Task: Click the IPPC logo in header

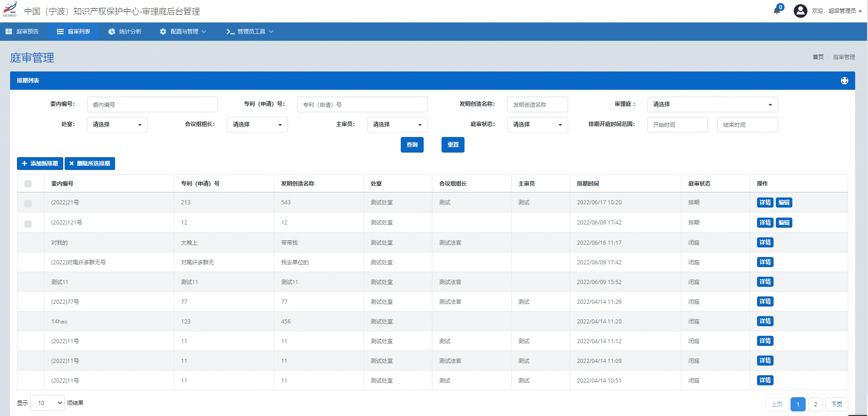Action: [x=10, y=10]
